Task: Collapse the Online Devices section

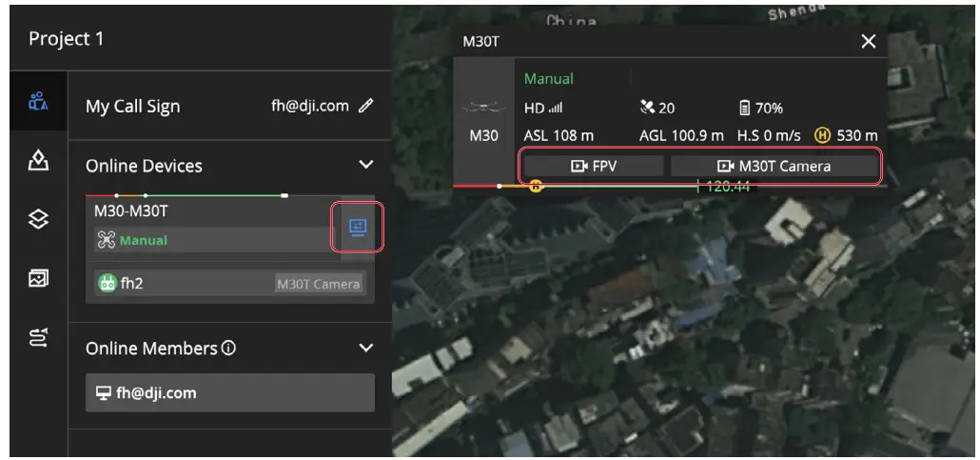Action: click(x=365, y=165)
